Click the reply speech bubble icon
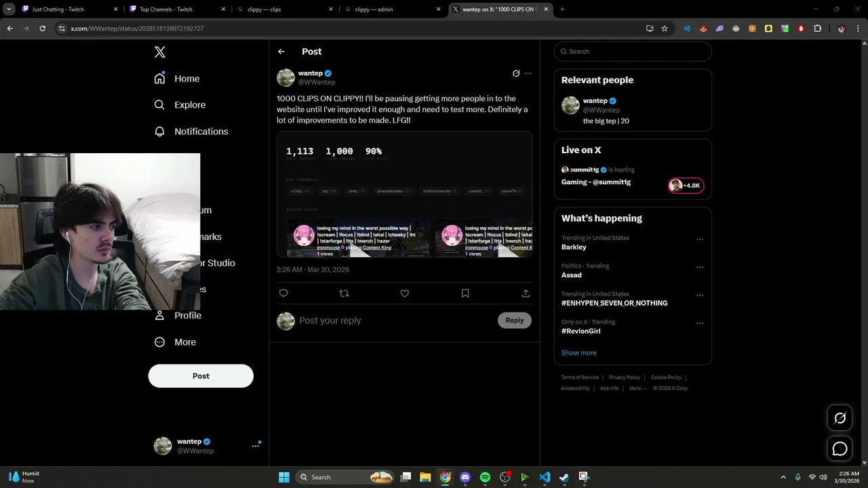This screenshot has height=488, width=868. point(283,293)
